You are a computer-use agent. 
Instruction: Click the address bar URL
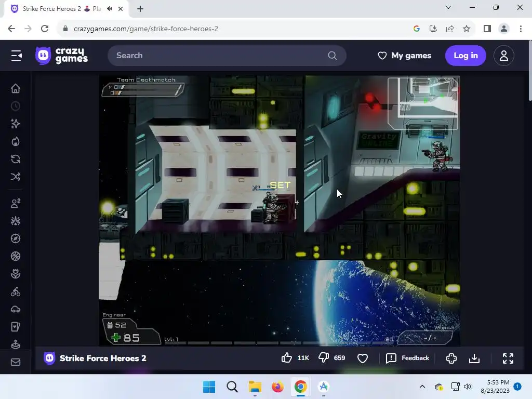click(146, 29)
